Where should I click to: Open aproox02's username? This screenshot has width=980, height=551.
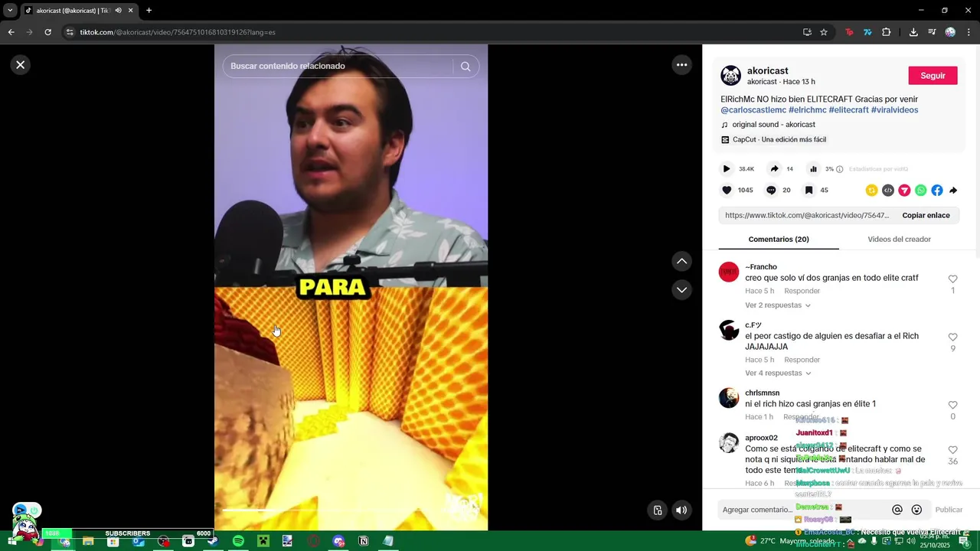coord(761,439)
